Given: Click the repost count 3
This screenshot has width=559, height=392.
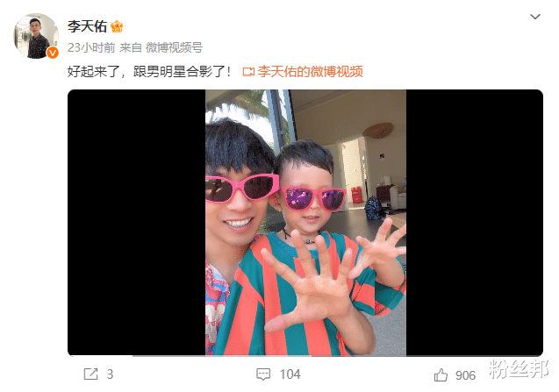Looking at the screenshot, I should point(111,374).
